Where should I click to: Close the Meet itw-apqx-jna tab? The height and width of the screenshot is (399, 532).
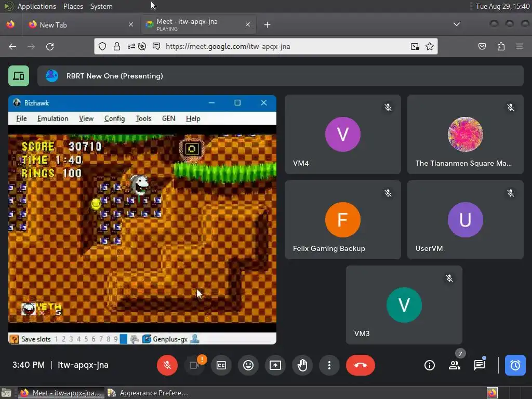248,24
